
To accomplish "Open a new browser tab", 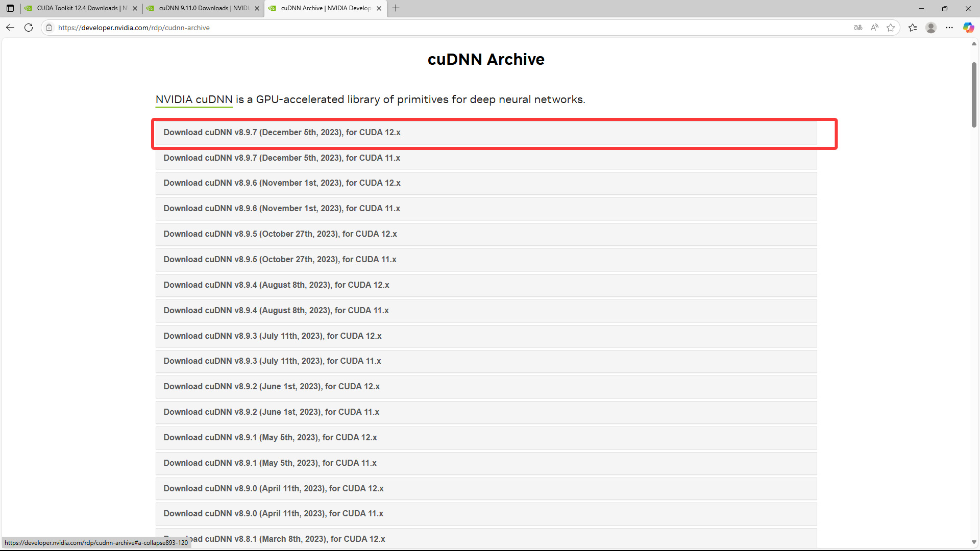I will [396, 8].
